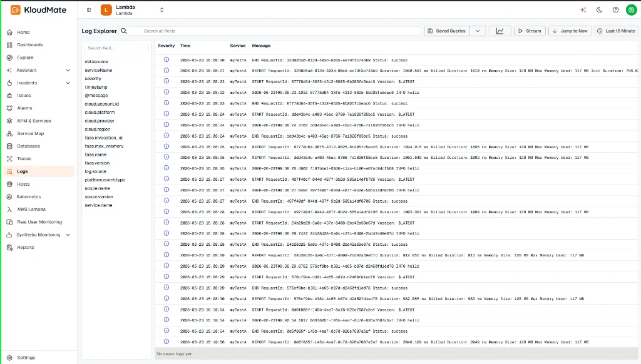This screenshot has height=364, width=641.
Task: Select the service.name field
Action: click(x=98, y=205)
